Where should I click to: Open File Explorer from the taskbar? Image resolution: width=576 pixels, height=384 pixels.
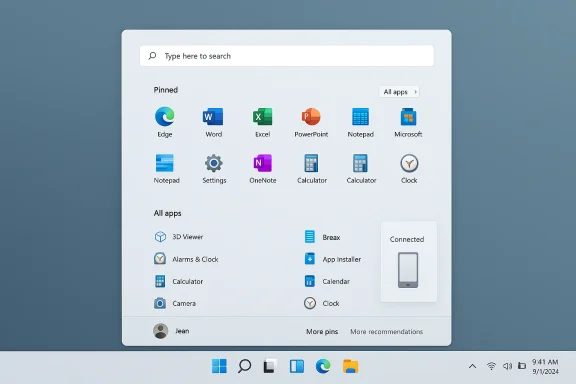point(350,366)
